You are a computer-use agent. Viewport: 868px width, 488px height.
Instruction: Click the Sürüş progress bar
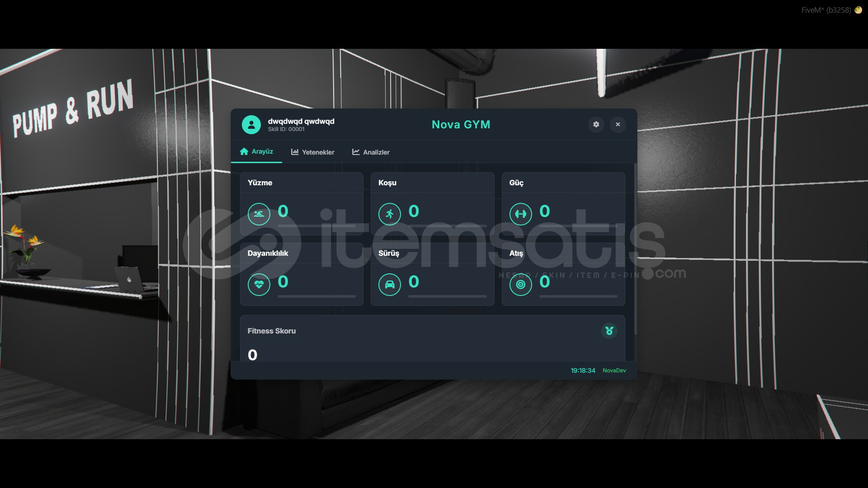(447, 296)
